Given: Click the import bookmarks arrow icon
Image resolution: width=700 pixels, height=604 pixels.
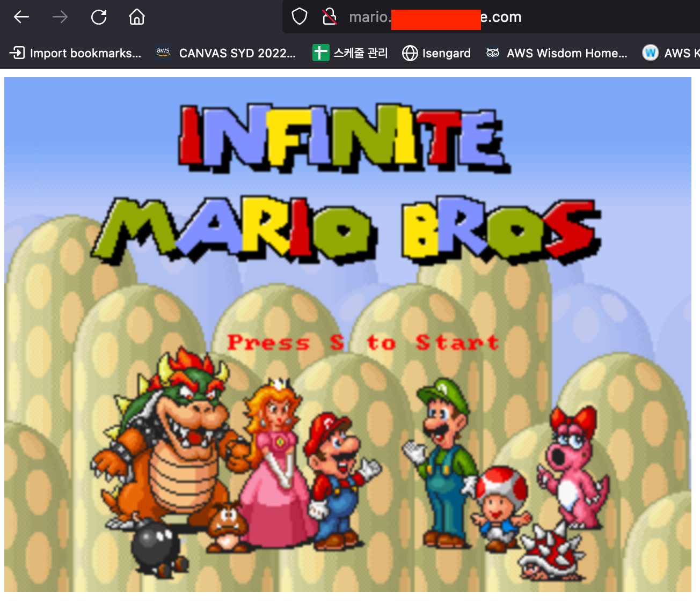Looking at the screenshot, I should point(17,53).
